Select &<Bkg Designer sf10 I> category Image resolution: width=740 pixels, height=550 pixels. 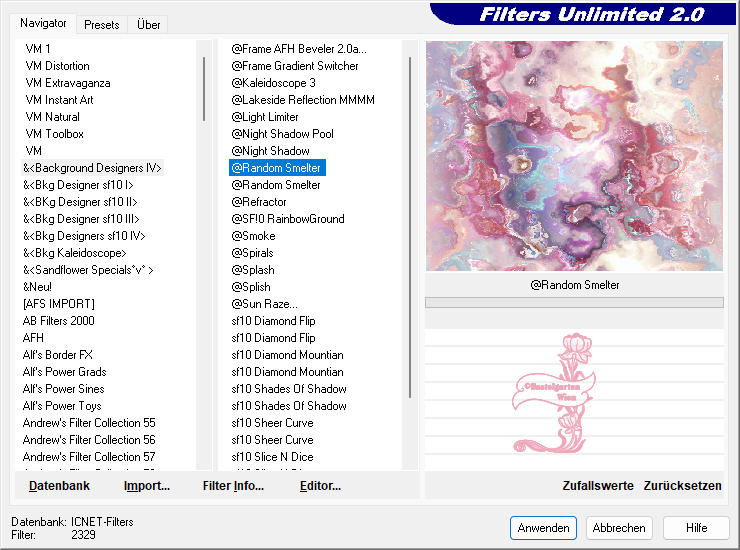coord(78,185)
